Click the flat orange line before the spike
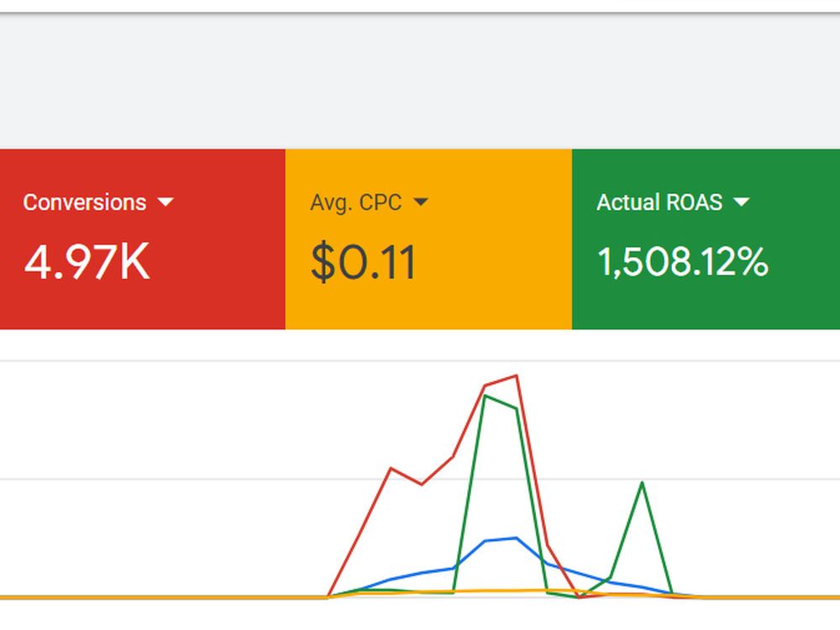Image resolution: width=840 pixels, height=630 pixels. pyautogui.click(x=160, y=596)
